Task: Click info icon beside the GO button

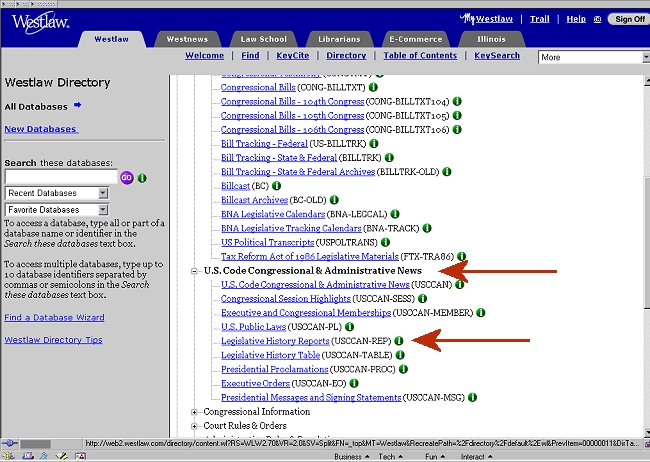Action: tap(142, 178)
